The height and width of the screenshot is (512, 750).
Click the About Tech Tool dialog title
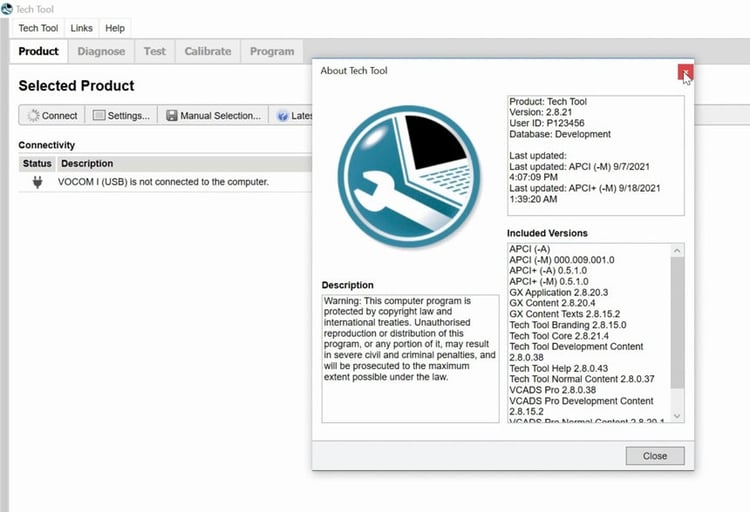pos(354,71)
